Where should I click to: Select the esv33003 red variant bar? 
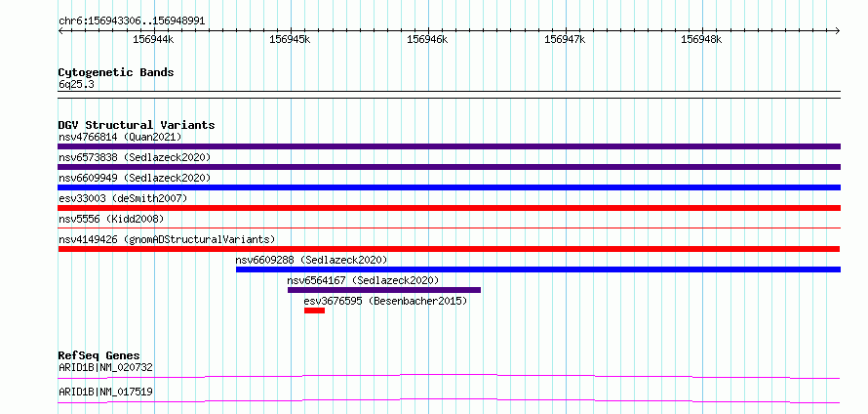(449, 208)
